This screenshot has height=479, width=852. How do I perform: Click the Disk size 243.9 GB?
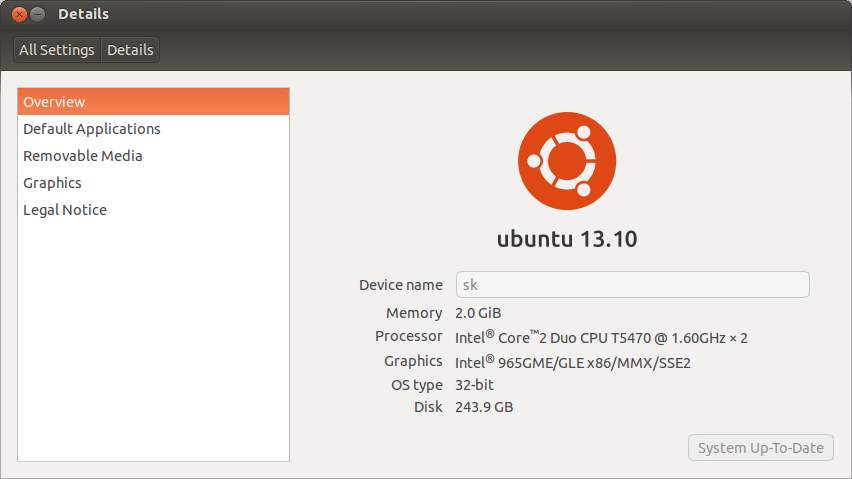(484, 407)
